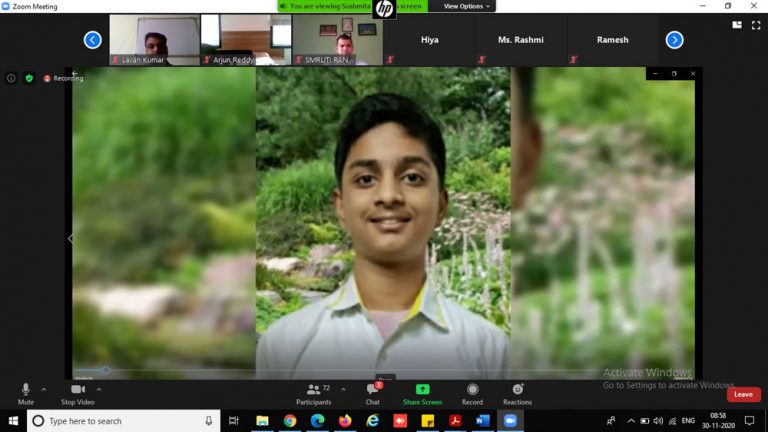This screenshot has height=432, width=768.
Task: Stop Video camera button
Action: pos(77,394)
